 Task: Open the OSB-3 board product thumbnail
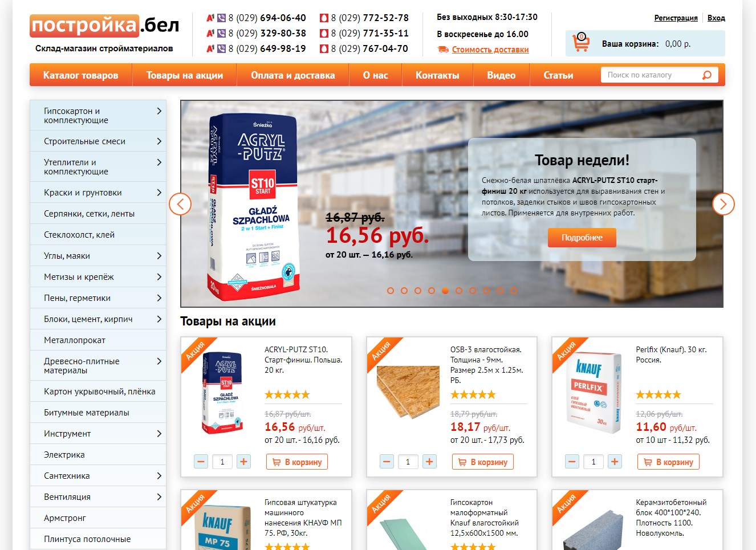[409, 393]
